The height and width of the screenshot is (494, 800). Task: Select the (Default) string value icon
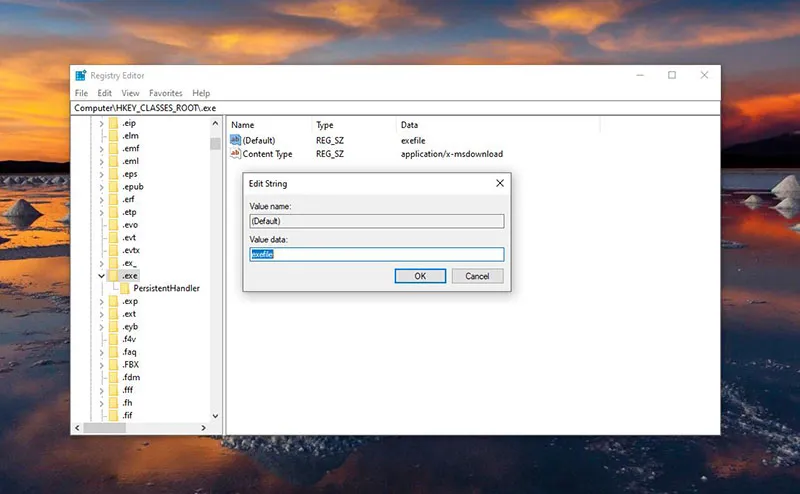[x=235, y=140]
